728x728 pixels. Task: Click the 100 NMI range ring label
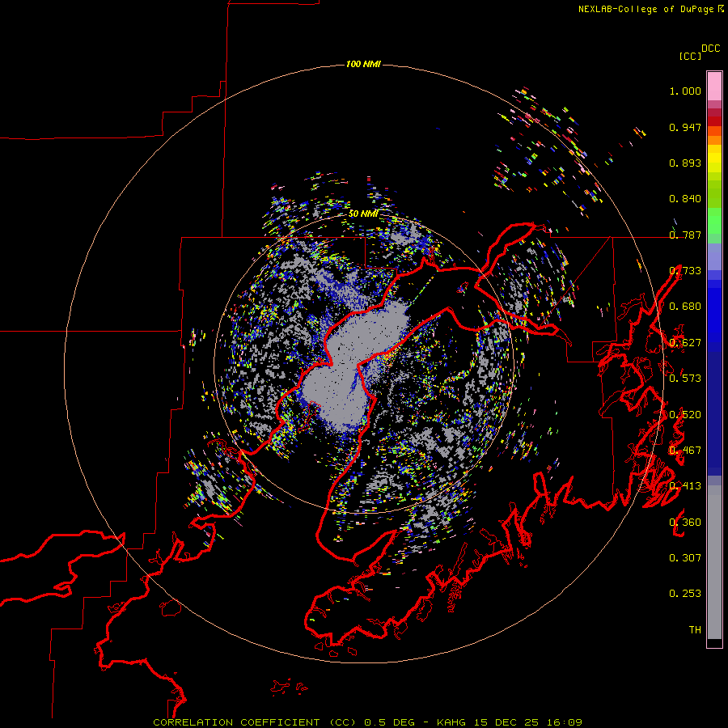tap(363, 64)
